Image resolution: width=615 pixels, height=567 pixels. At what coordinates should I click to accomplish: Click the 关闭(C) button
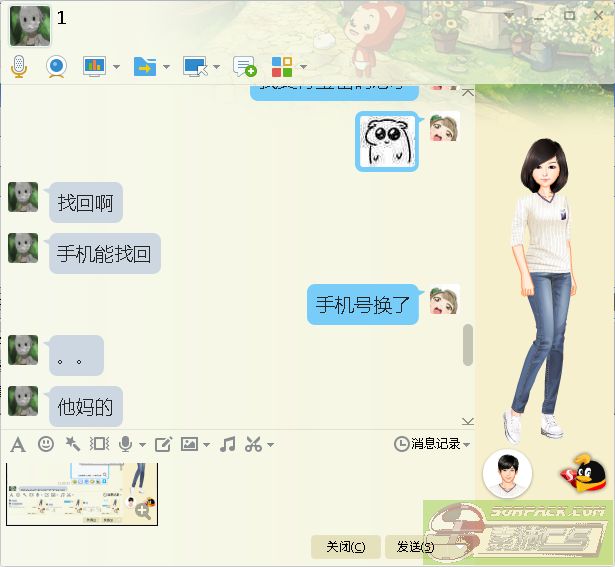(346, 547)
